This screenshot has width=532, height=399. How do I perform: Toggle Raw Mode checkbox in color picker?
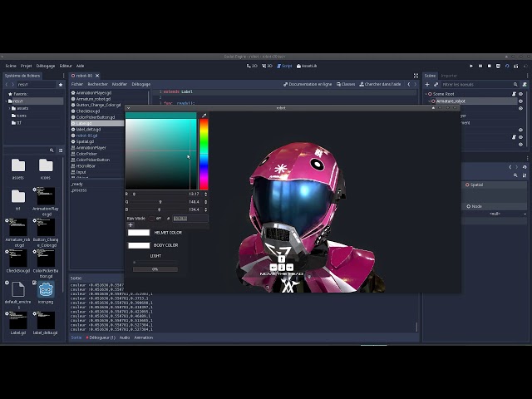(x=151, y=219)
